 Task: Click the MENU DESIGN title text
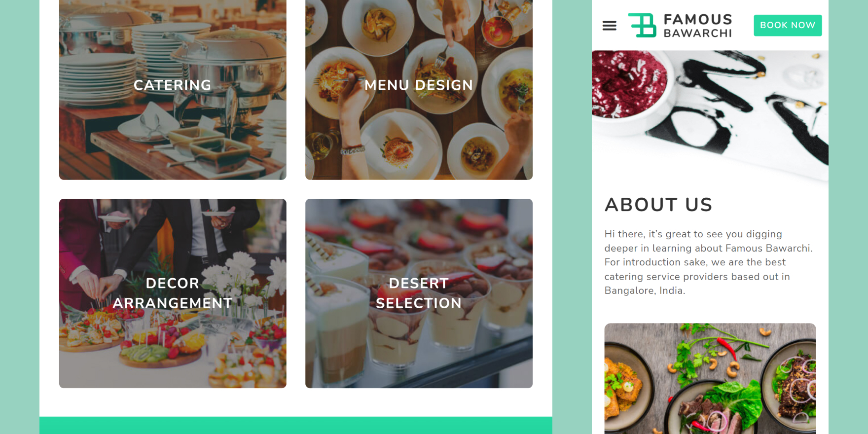point(419,85)
